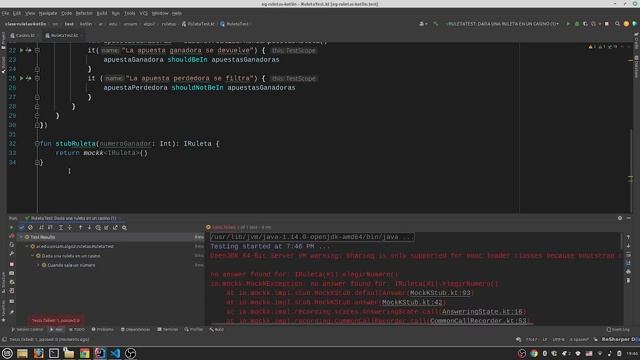The width and height of the screenshot is (640, 360).
Task: Collapse the Test Results tree node
Action: tap(21, 237)
